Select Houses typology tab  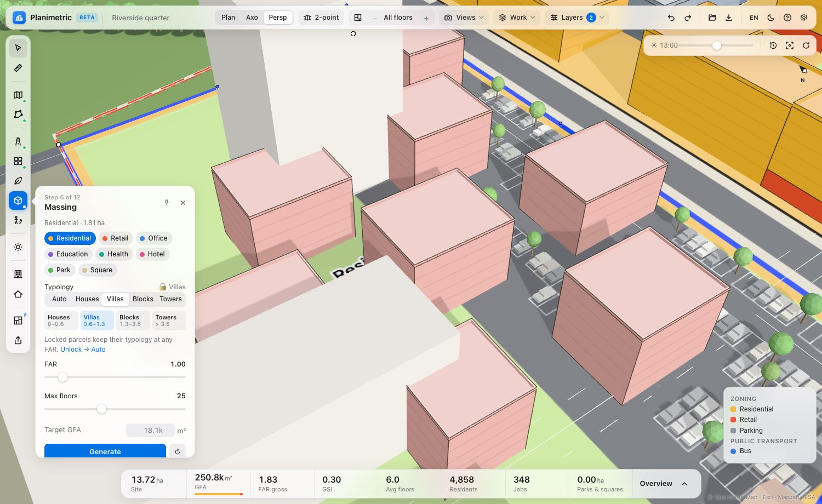[x=87, y=299]
